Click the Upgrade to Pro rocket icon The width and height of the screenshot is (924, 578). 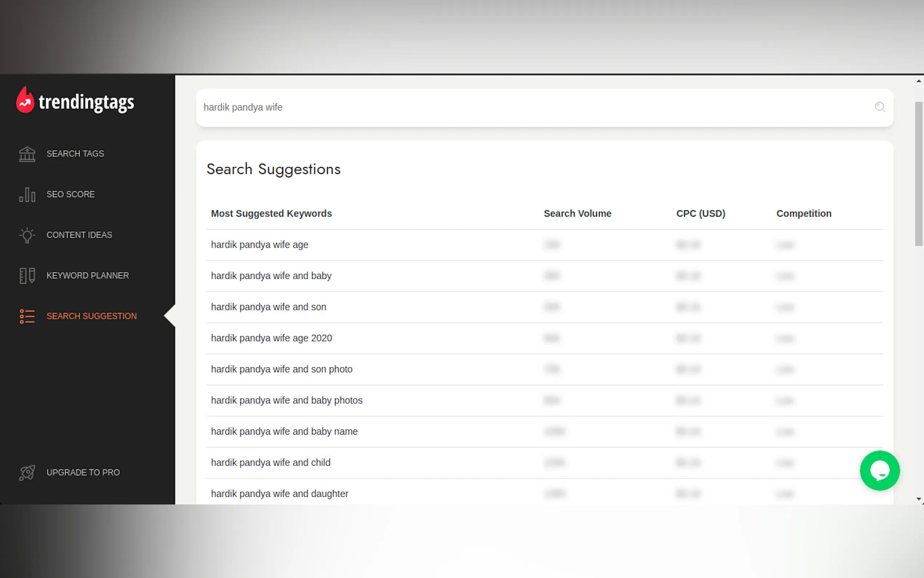[x=27, y=472]
